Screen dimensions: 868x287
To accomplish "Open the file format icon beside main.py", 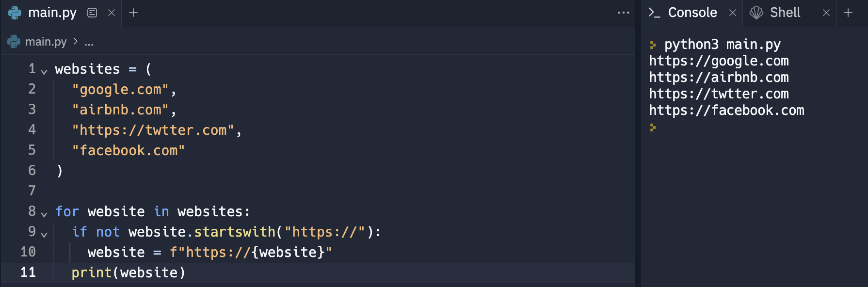I will (x=92, y=13).
